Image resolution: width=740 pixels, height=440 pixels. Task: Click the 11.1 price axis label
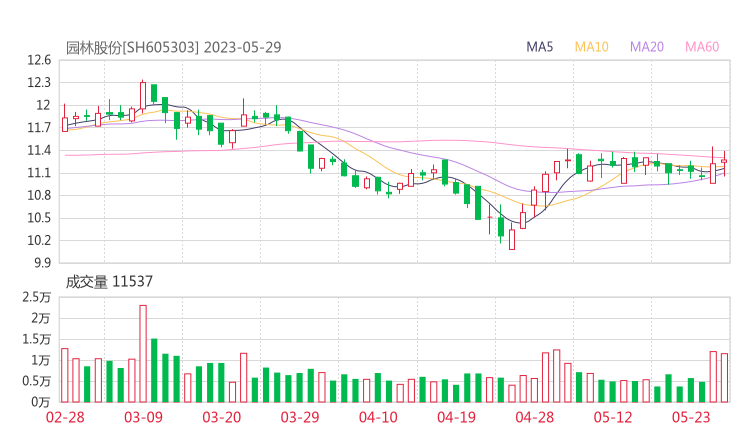point(39,173)
